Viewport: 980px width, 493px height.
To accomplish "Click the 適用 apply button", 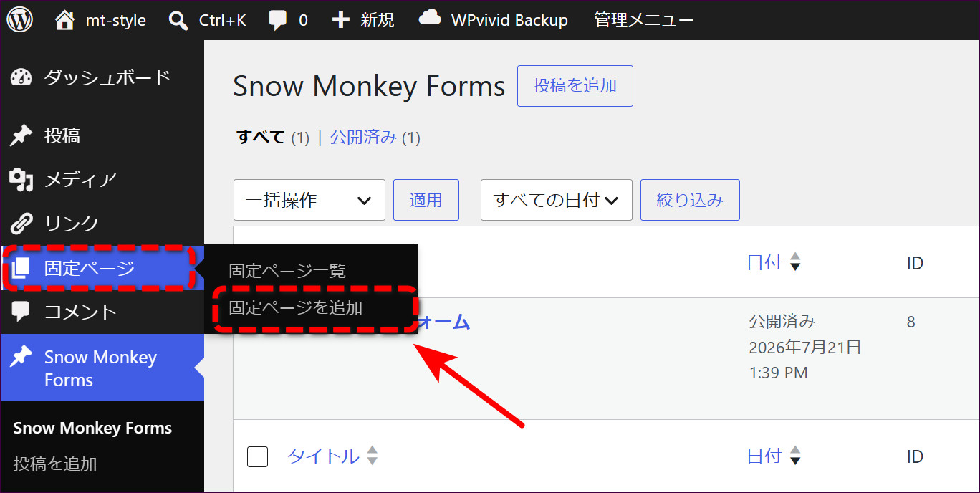I will click(x=426, y=200).
